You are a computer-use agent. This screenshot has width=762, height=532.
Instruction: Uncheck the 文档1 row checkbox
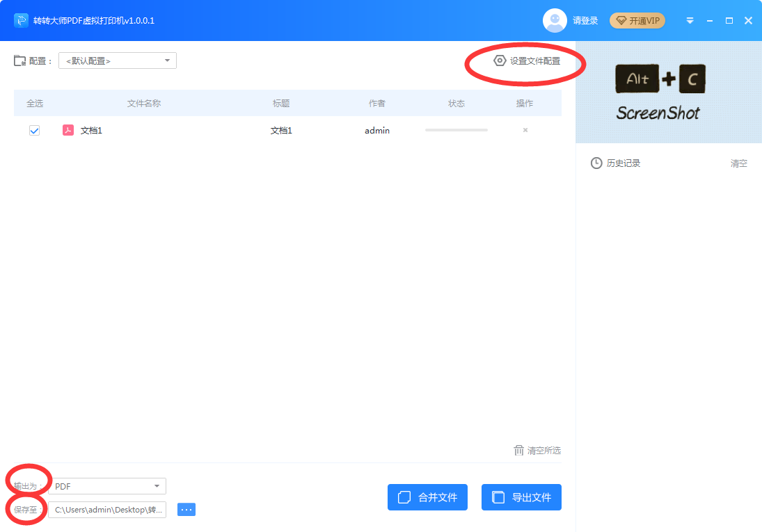coord(34,130)
